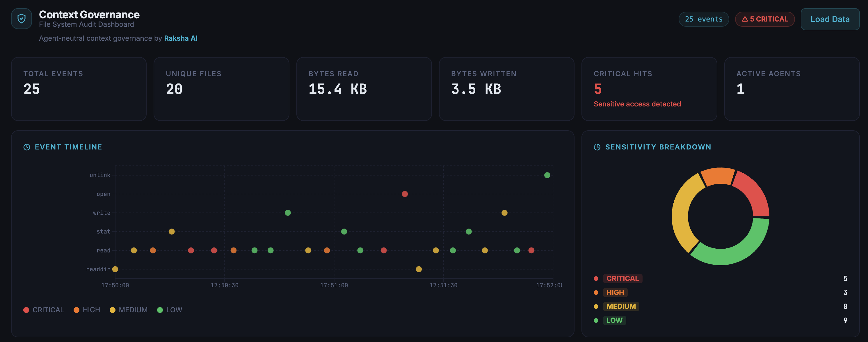Click the yellow readdir dot at 17:50:00
The height and width of the screenshot is (342, 868).
pos(115,269)
